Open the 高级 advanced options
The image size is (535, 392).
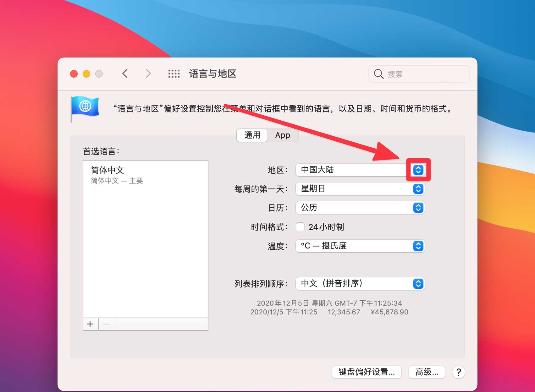(x=426, y=372)
